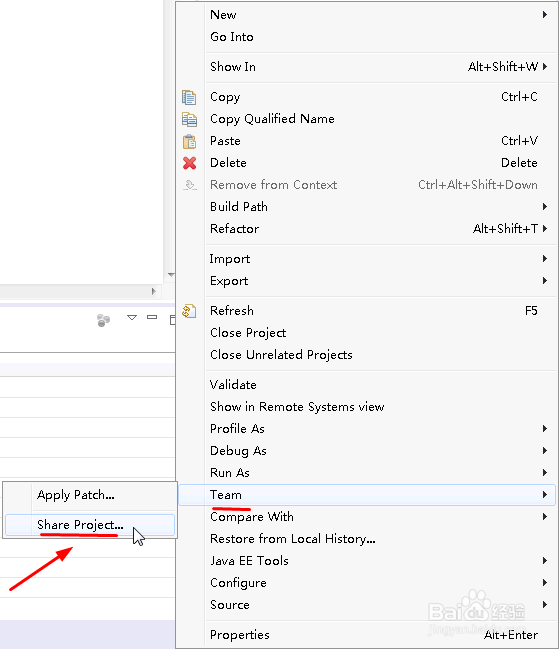Minimize the bottom panel view
This screenshot has height=649, width=559.
(152, 317)
